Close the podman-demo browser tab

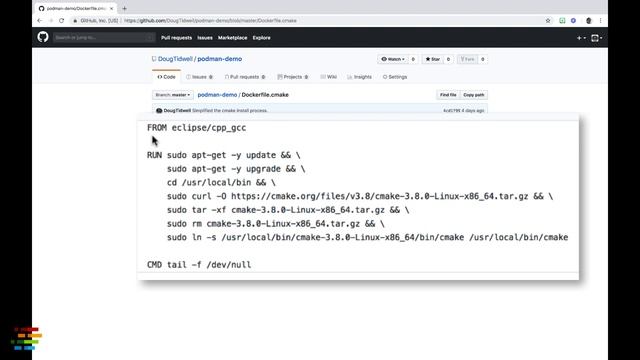[x=111, y=8]
